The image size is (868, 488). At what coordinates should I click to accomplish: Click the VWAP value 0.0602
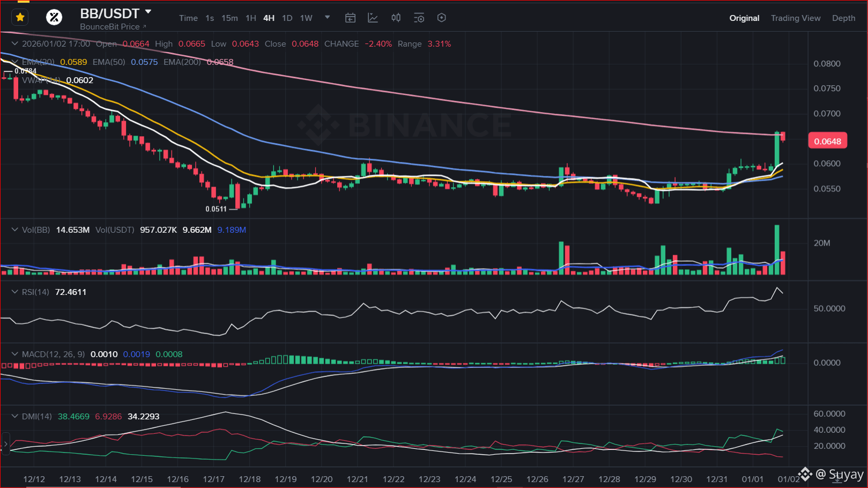[x=79, y=80]
